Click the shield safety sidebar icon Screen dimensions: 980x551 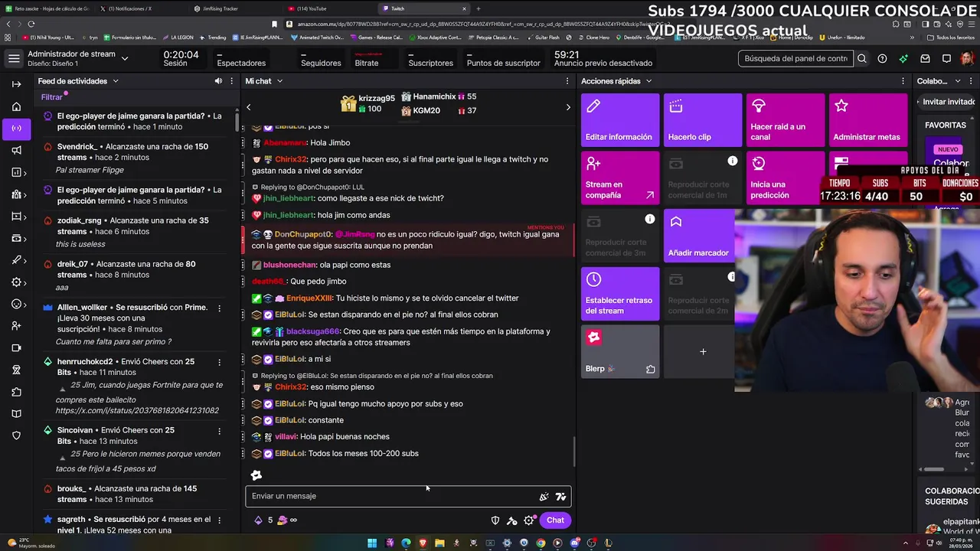(16, 435)
